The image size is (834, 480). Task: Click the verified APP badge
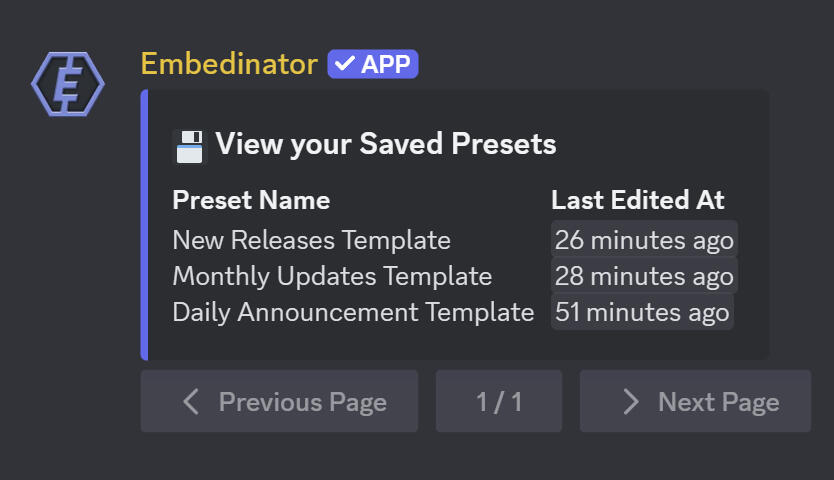[x=372, y=64]
